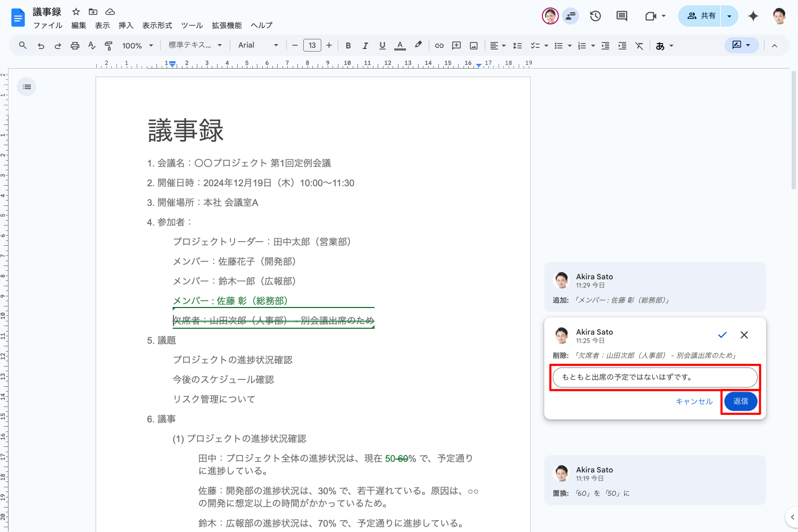Toggle underline formatting
Image resolution: width=798 pixels, height=532 pixels.
(383, 46)
